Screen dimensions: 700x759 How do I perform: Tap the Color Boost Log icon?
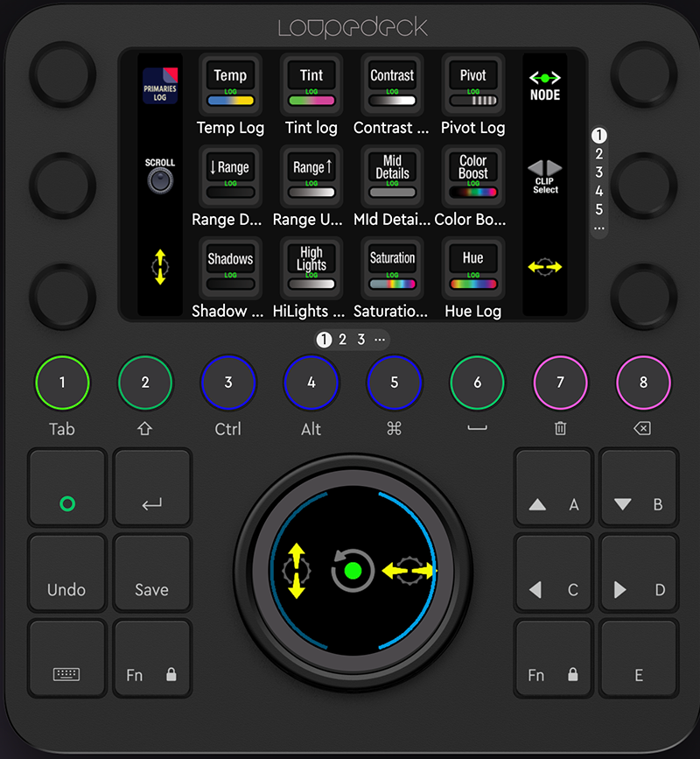[x=472, y=175]
